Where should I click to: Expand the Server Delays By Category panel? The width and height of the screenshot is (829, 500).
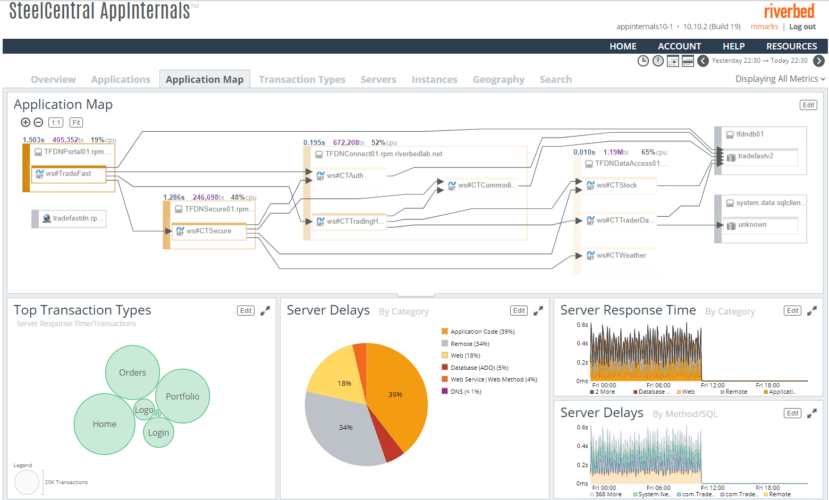click(538, 311)
